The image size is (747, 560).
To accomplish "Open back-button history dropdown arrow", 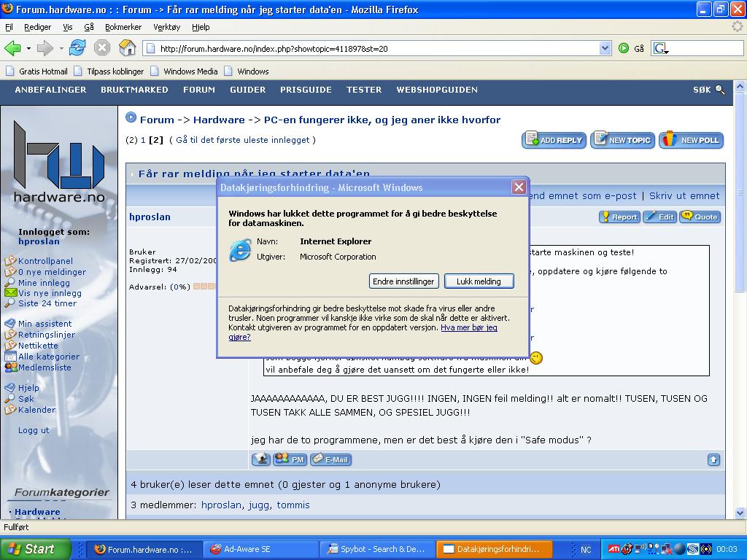I will [28, 49].
